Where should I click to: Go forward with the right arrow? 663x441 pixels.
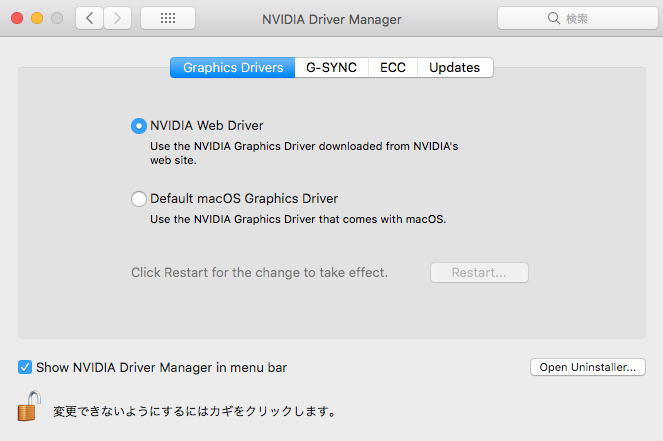(x=118, y=18)
